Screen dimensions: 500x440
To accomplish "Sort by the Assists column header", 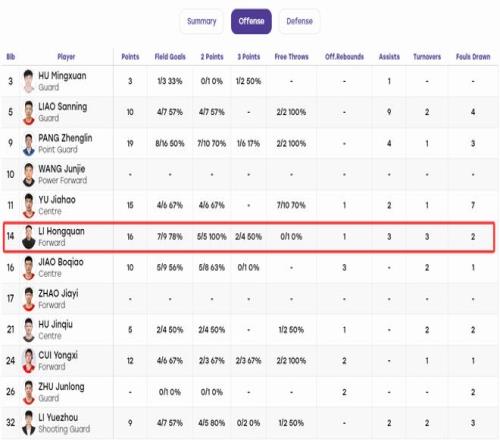I will [389, 57].
